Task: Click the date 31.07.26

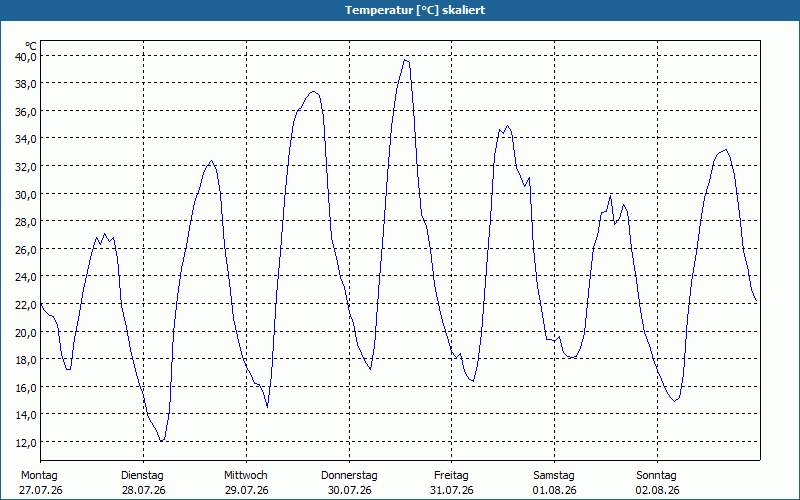Action: [452, 490]
